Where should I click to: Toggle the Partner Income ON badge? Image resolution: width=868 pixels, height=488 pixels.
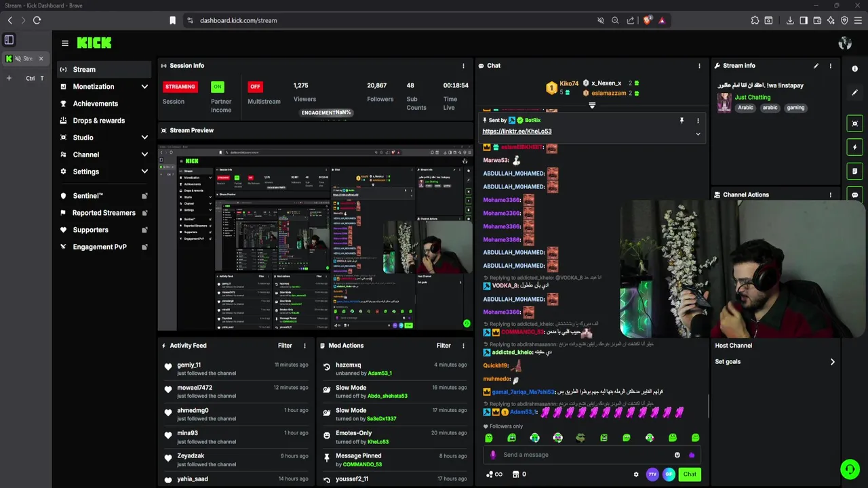(x=217, y=87)
